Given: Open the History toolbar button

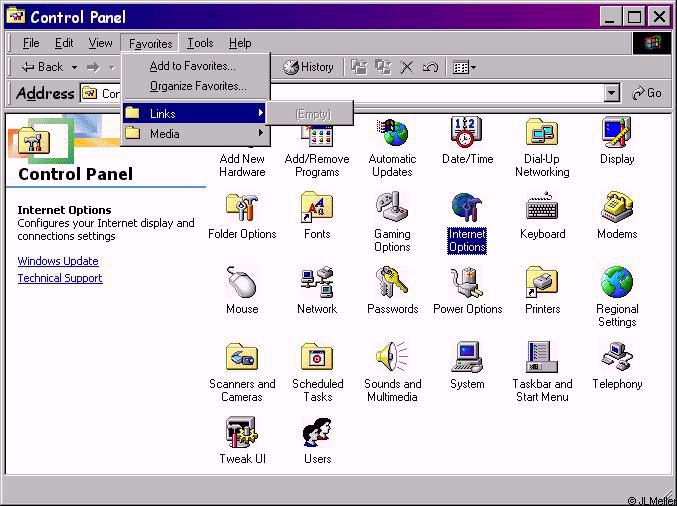Looking at the screenshot, I should tap(309, 67).
